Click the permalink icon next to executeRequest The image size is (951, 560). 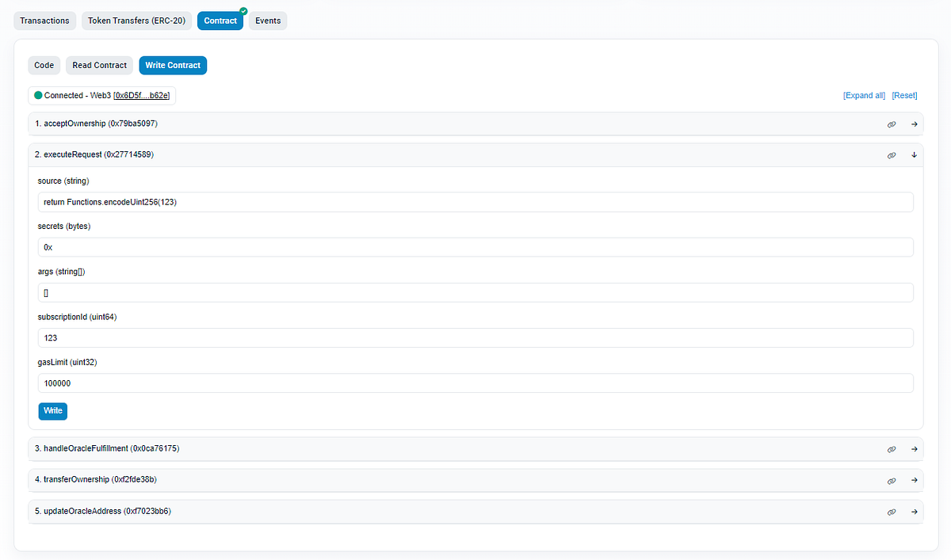(892, 154)
